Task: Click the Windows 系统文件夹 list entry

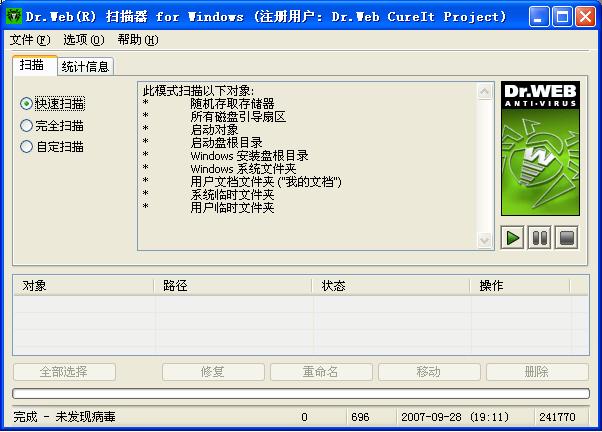Action: (243, 169)
